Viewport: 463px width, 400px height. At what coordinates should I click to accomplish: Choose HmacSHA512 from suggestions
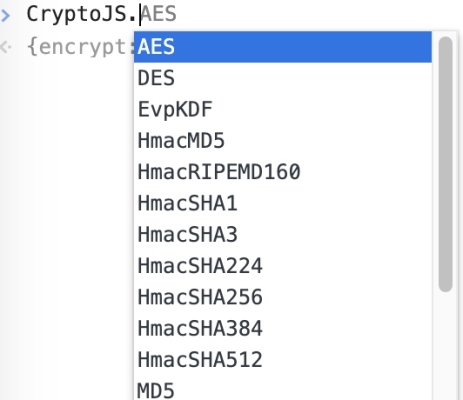[283, 360]
